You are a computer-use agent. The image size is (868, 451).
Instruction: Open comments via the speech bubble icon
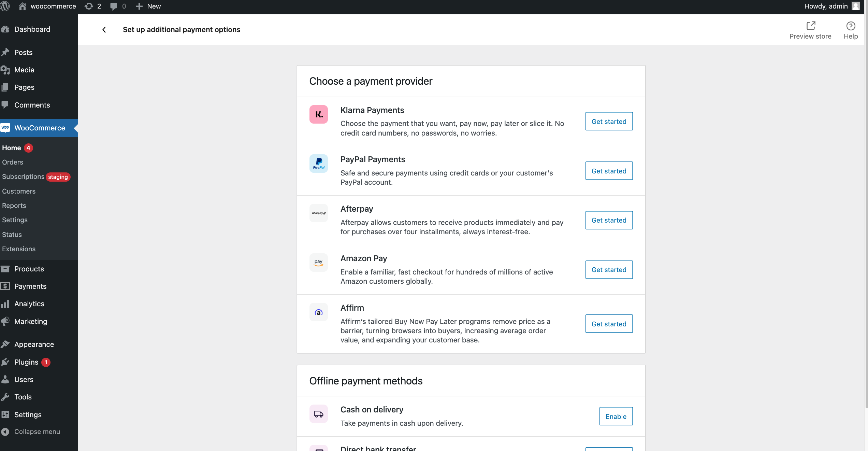pos(114,6)
